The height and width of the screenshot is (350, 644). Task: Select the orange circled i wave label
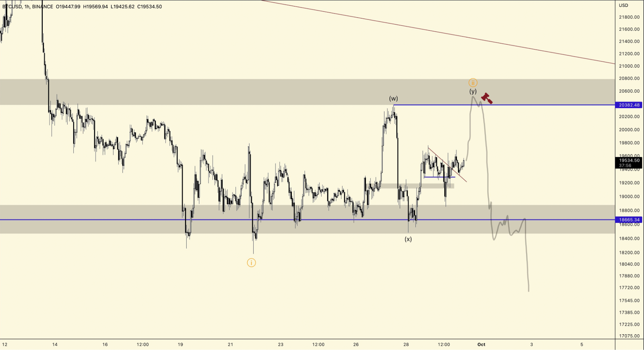click(251, 263)
